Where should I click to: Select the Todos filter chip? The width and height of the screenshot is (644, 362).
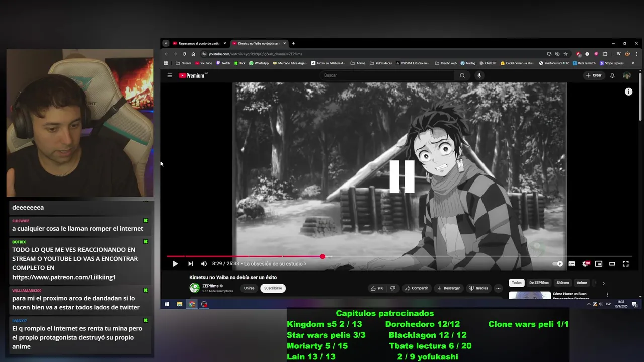517,283
